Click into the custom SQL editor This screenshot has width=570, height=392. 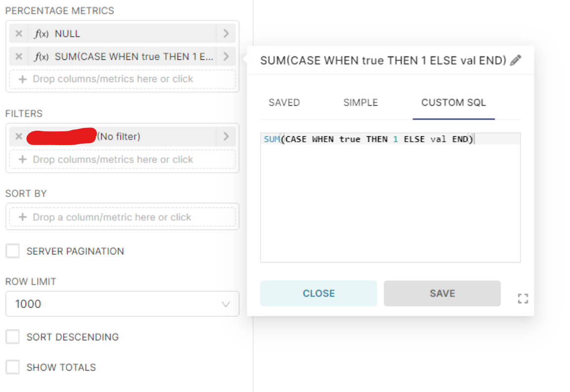(390, 197)
